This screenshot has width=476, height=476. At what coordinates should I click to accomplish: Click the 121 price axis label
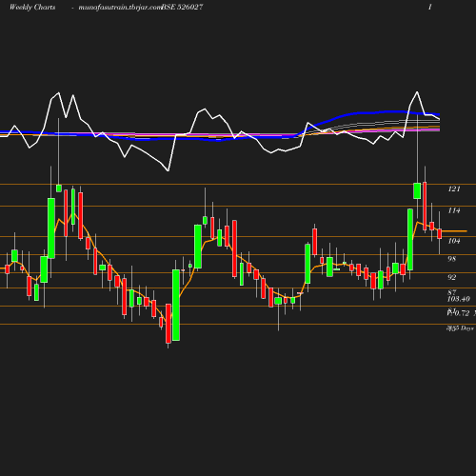[454, 188]
